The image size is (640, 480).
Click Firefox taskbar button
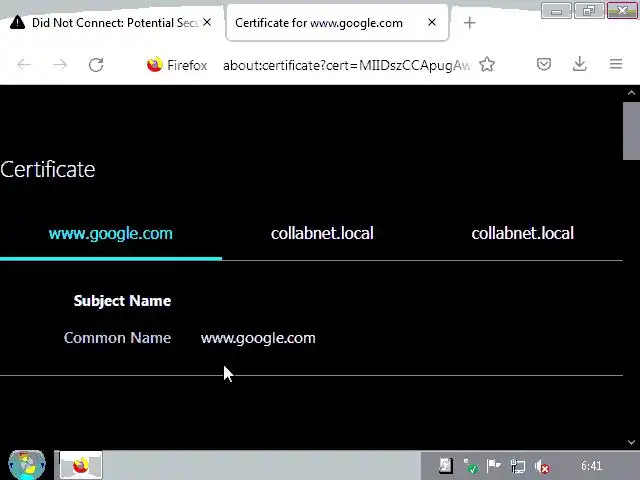point(80,465)
